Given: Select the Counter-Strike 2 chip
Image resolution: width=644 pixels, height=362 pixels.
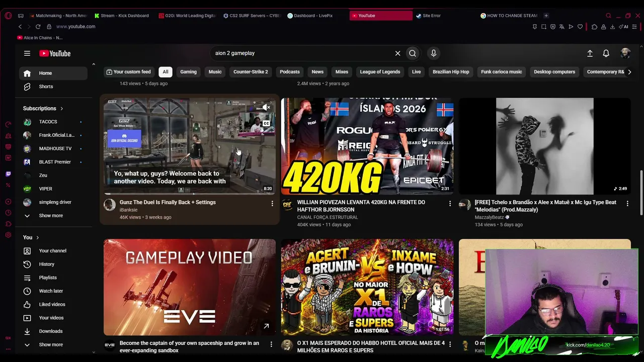Looking at the screenshot, I should click(x=251, y=72).
